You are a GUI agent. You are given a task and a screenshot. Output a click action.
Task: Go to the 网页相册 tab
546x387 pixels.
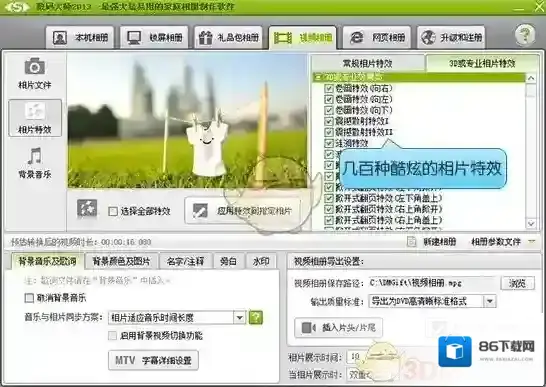(377, 37)
